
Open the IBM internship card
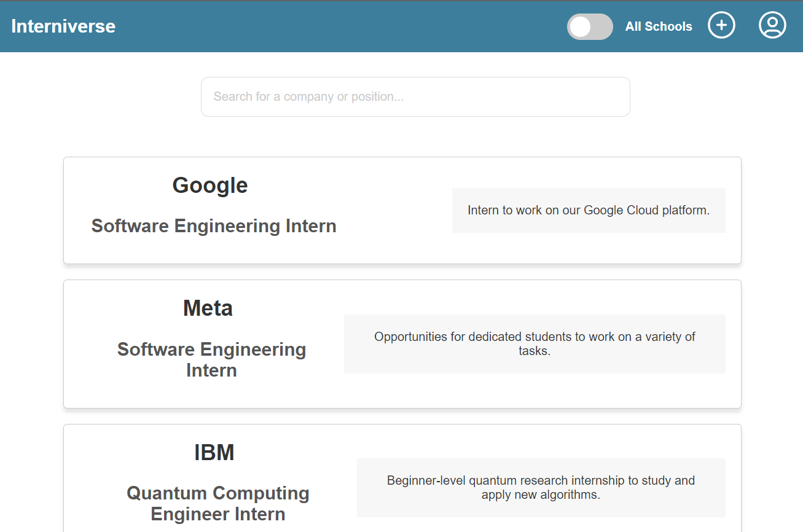[x=402, y=478]
